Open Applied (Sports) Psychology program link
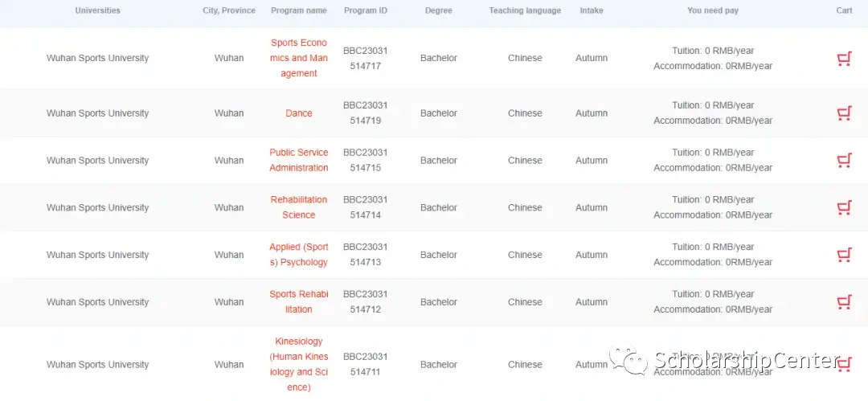868x401 pixels. pos(299,255)
